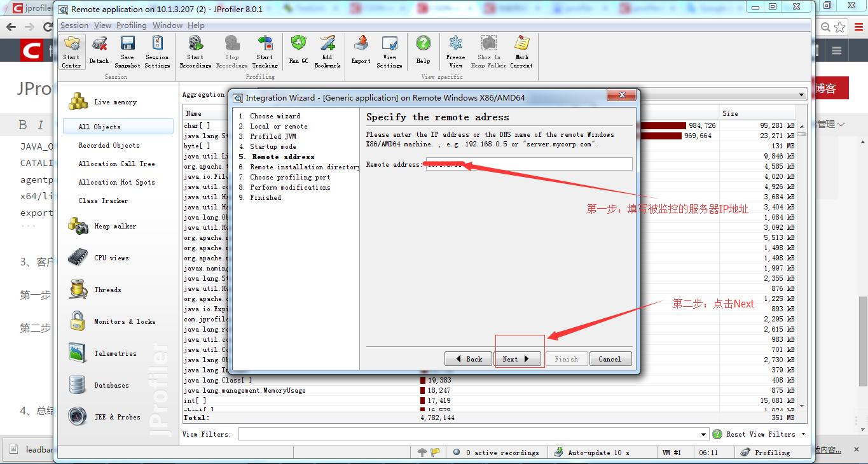The height and width of the screenshot is (464, 868).
Task: Click the Remote address input field
Action: (x=529, y=164)
